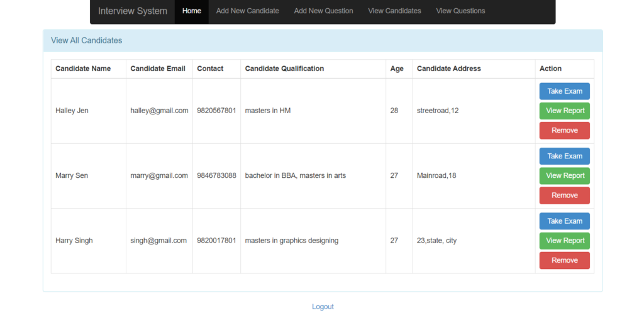Click the Action column header
Viewport: 644px width, 318px height.
click(550, 69)
